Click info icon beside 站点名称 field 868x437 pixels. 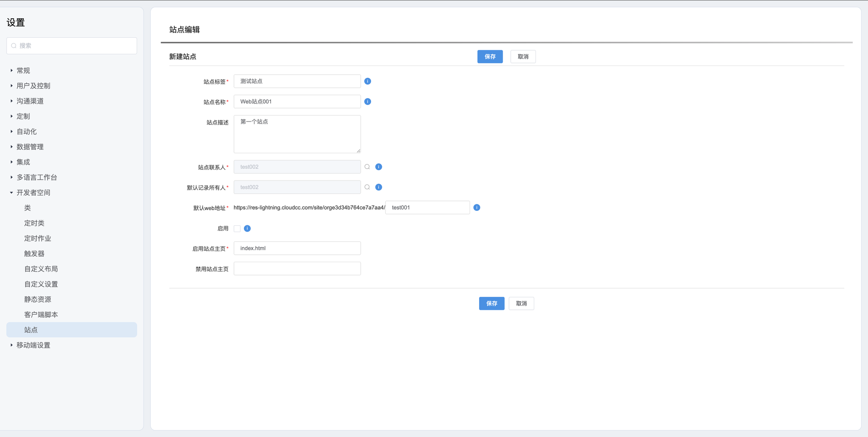coord(368,102)
